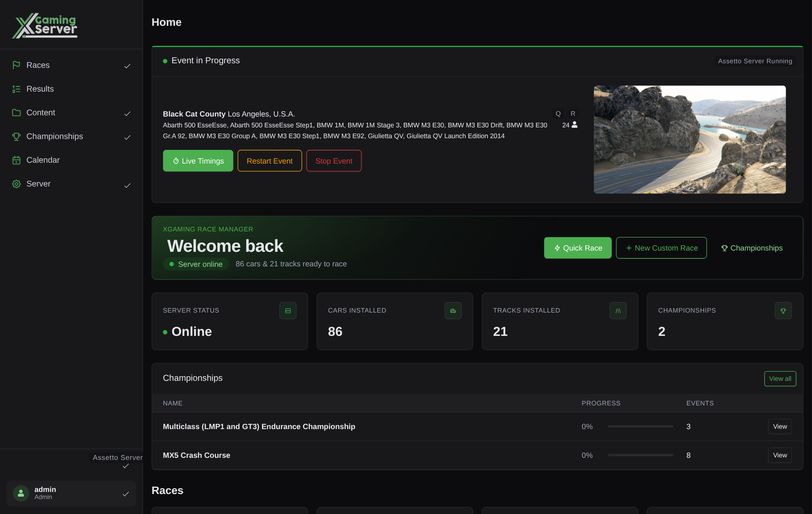Click the Tracks Installed value 21
Viewport: 812px width, 514px height.
click(x=500, y=331)
